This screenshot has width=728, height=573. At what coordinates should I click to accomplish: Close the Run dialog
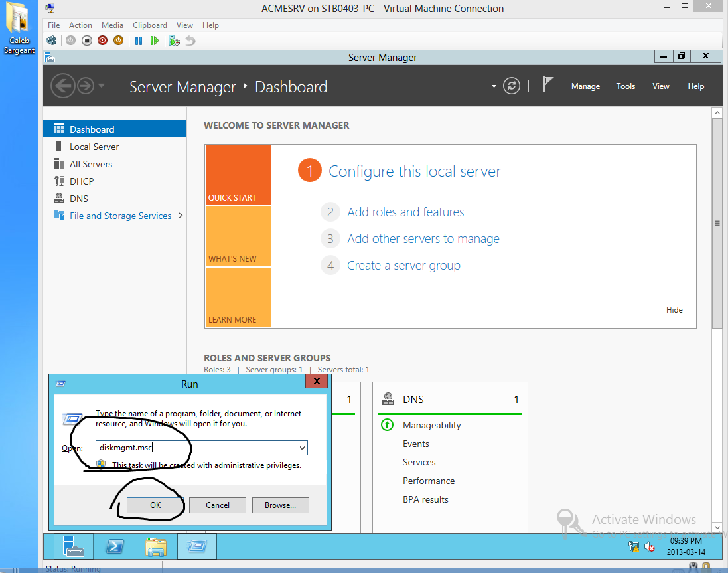(317, 381)
